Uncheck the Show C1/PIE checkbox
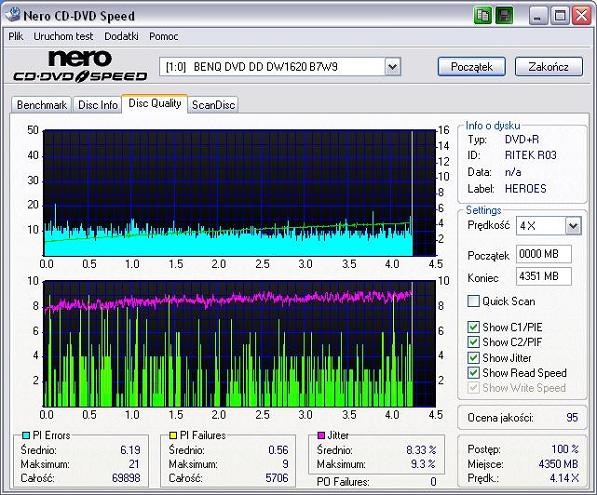This screenshot has width=597, height=495. pyautogui.click(x=473, y=327)
